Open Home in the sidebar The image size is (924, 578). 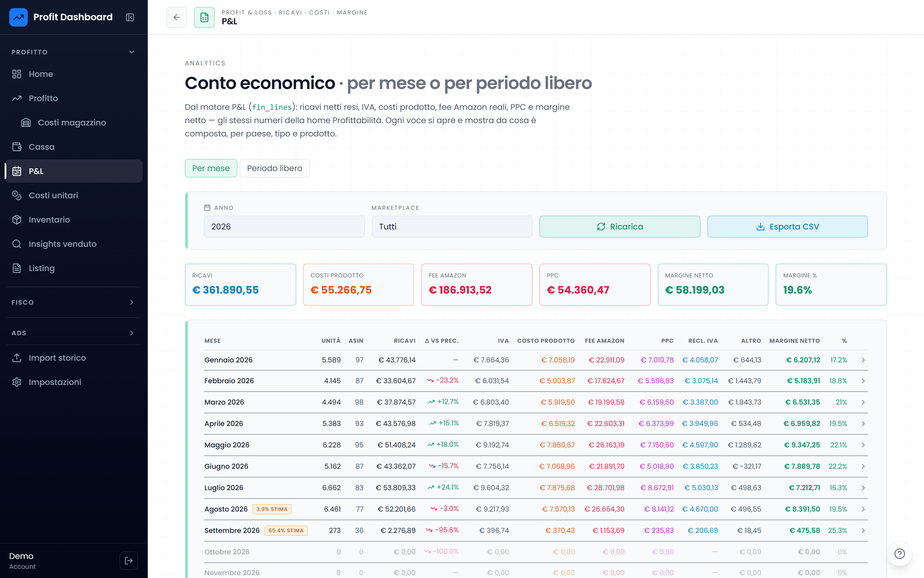pos(74,74)
